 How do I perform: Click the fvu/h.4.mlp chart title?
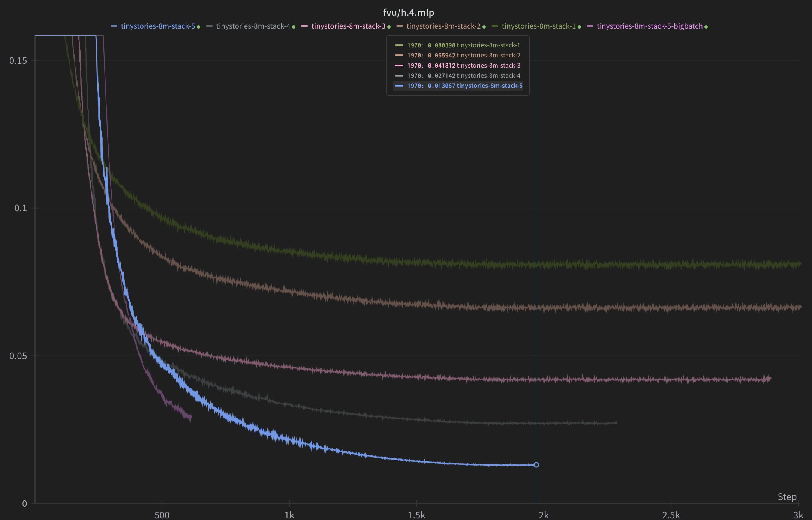click(x=408, y=12)
